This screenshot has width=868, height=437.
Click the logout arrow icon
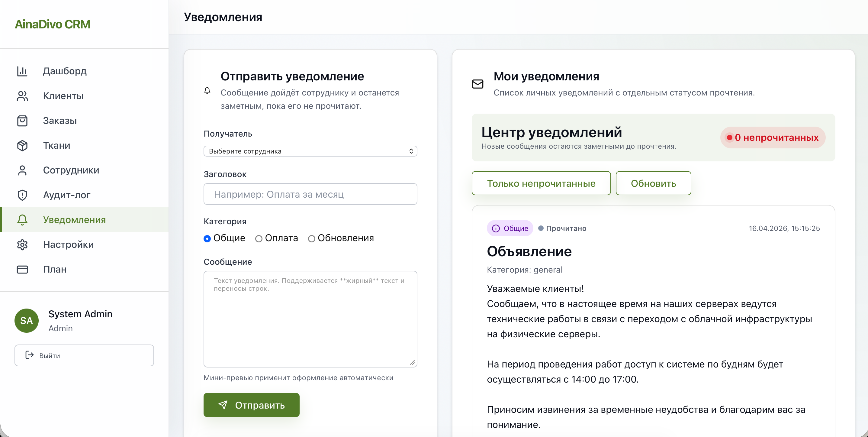30,355
